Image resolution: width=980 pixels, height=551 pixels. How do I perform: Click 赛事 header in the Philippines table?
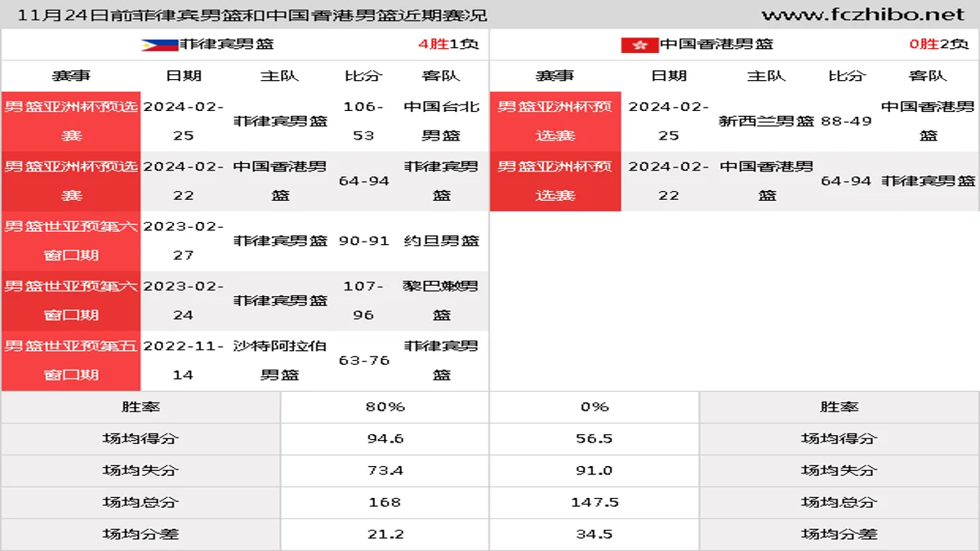point(71,76)
